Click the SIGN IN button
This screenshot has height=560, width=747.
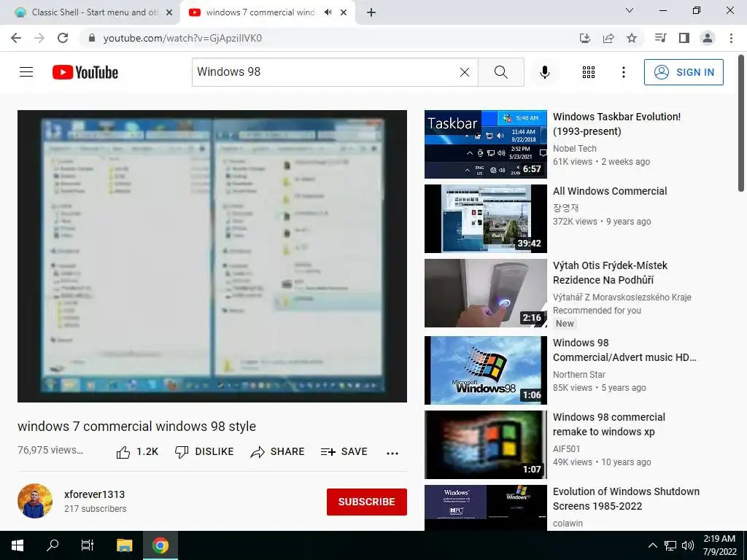[x=684, y=72]
